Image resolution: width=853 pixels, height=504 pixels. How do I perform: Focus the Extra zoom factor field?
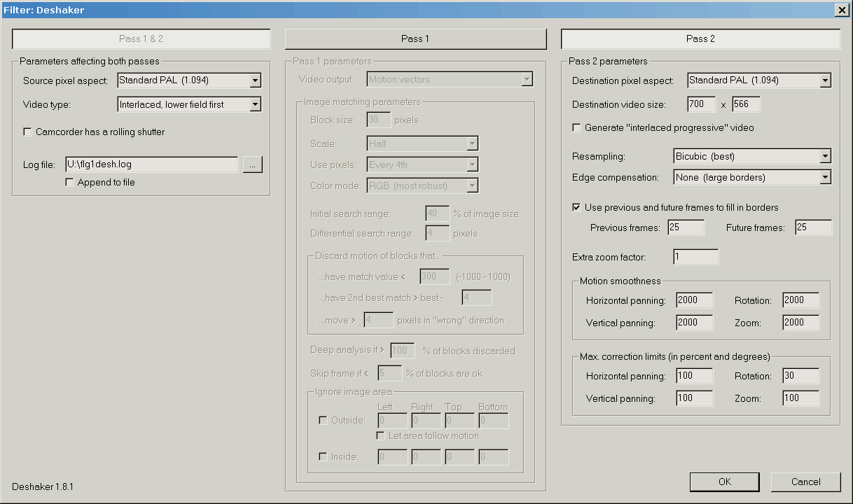pos(695,257)
